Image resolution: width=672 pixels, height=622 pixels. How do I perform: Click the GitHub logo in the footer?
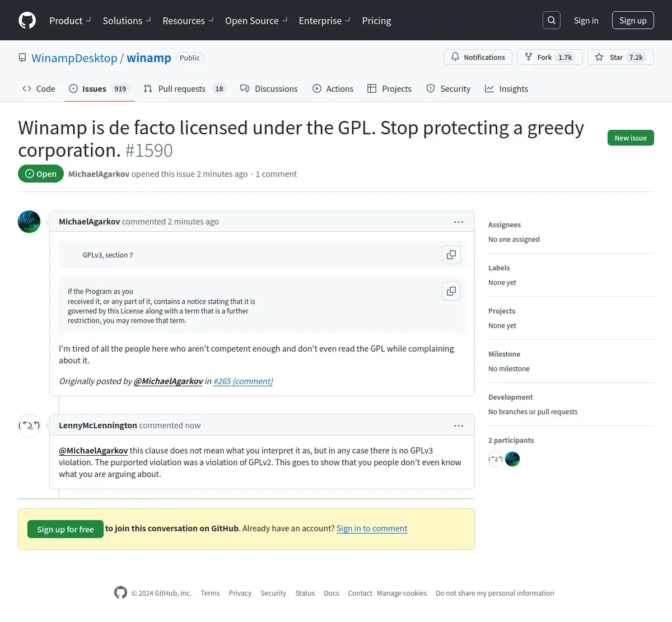coord(120,592)
